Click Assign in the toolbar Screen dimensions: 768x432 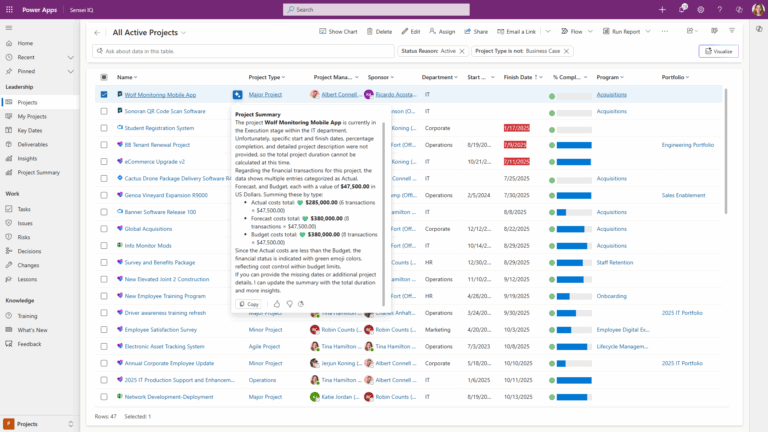click(442, 31)
